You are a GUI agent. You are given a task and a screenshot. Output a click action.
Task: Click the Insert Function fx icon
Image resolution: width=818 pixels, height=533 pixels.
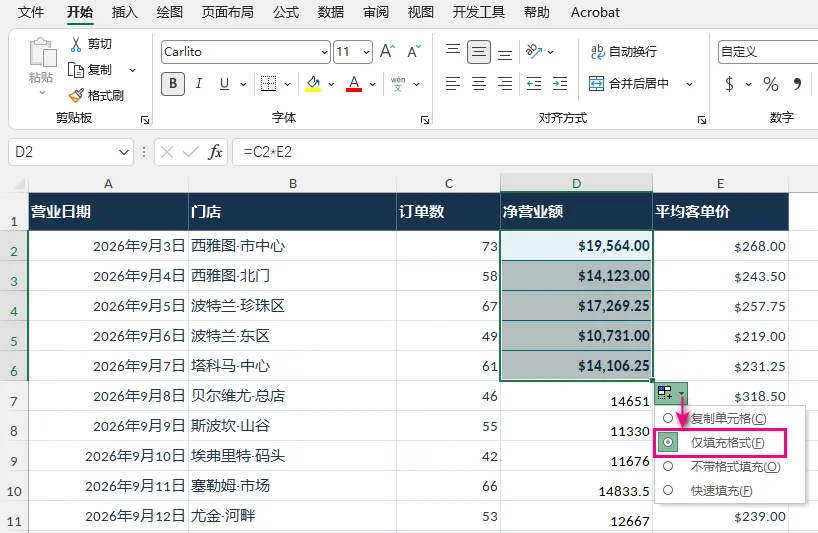(215, 152)
